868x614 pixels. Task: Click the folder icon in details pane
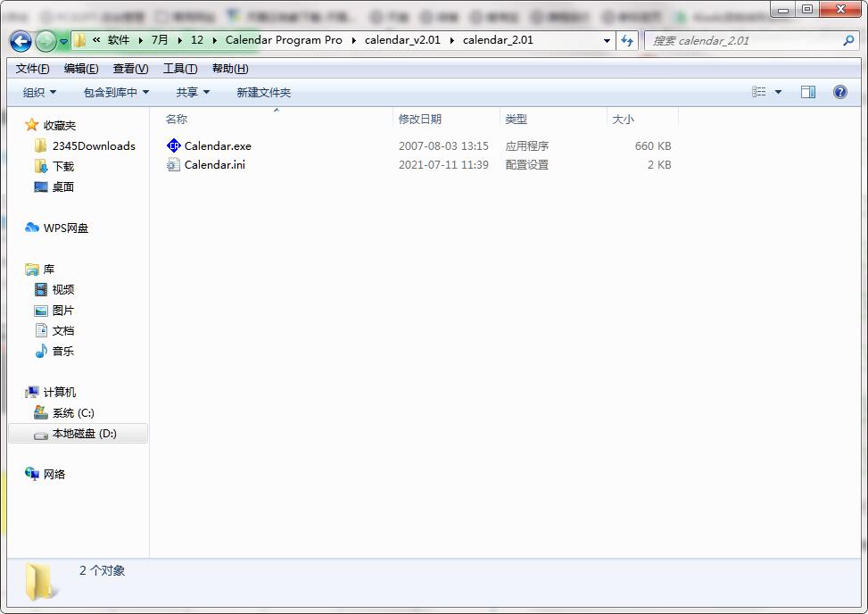pyautogui.click(x=39, y=583)
